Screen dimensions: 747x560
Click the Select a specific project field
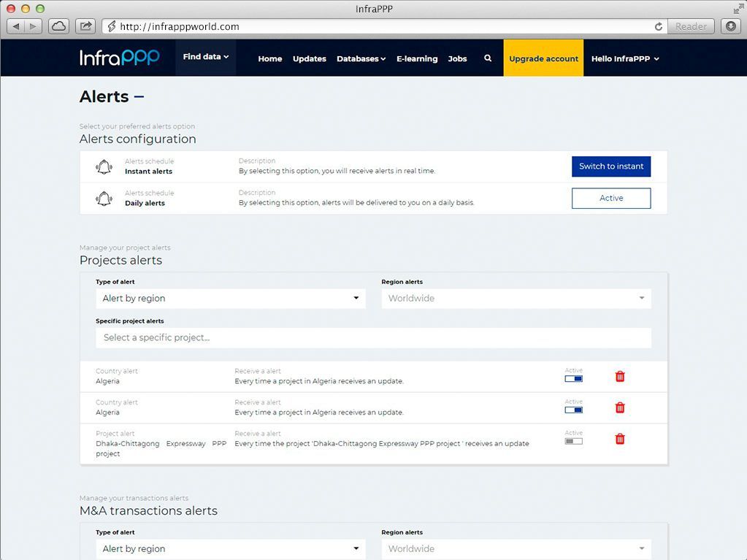[x=372, y=337]
